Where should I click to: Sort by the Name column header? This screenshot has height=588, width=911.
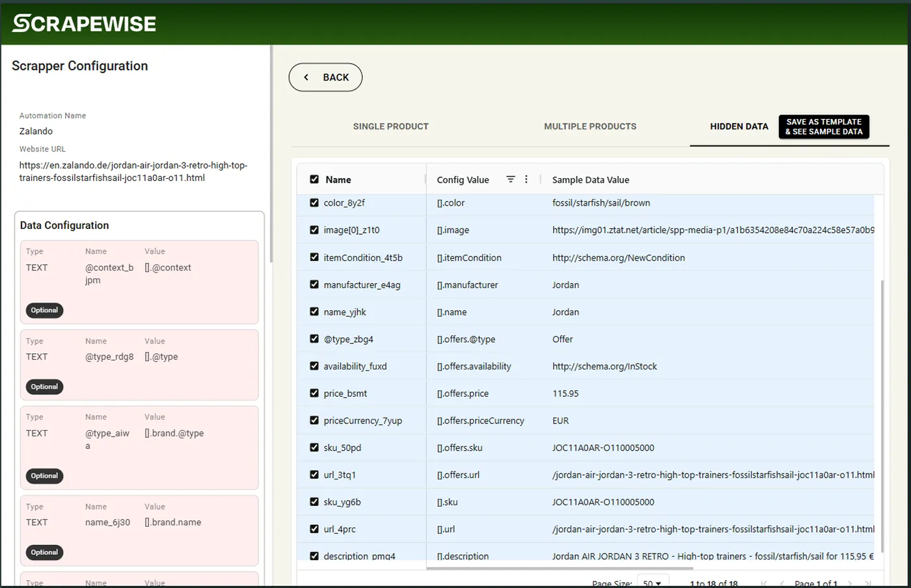(x=338, y=180)
